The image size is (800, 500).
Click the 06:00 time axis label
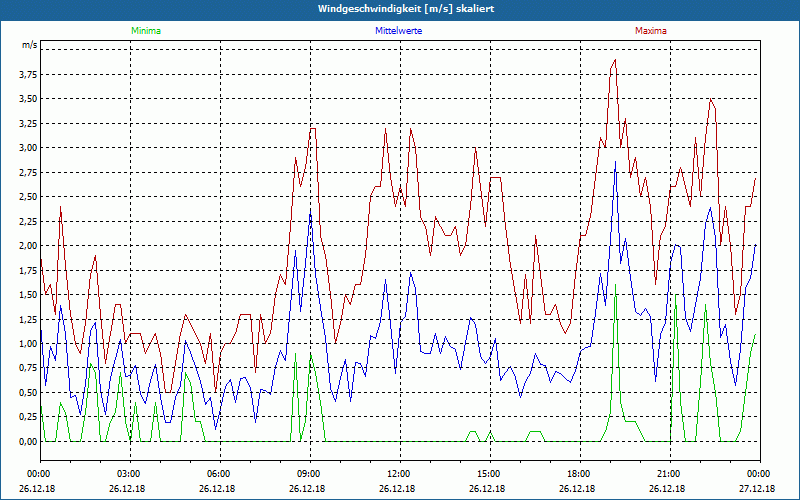pyautogui.click(x=220, y=474)
